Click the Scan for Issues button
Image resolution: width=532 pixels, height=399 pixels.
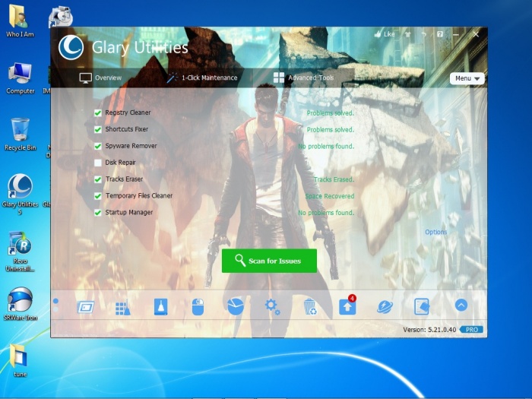tap(269, 261)
